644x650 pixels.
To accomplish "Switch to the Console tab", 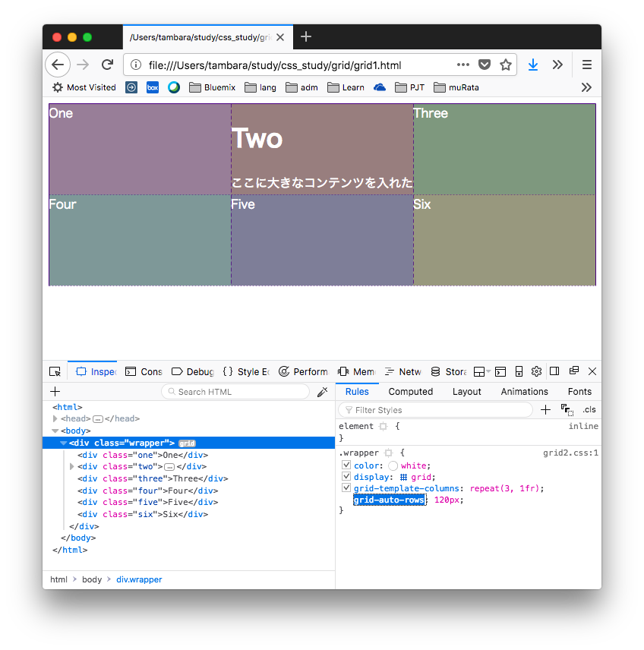I will click(x=144, y=371).
